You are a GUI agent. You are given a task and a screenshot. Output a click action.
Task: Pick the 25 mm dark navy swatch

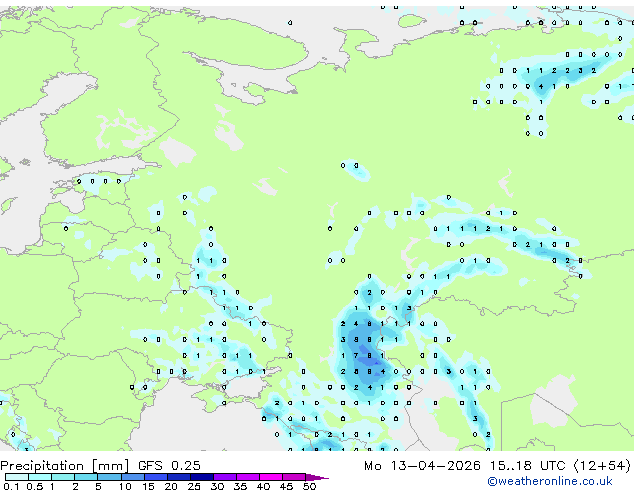(x=202, y=477)
